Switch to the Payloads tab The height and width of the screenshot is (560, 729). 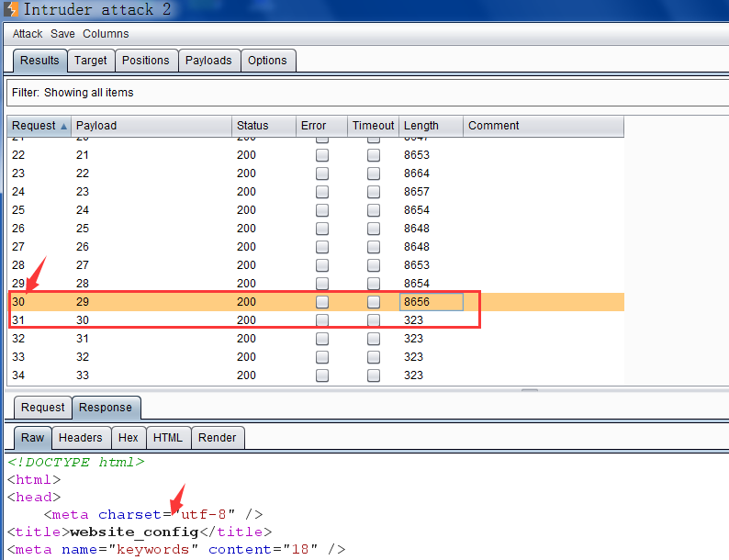[208, 61]
